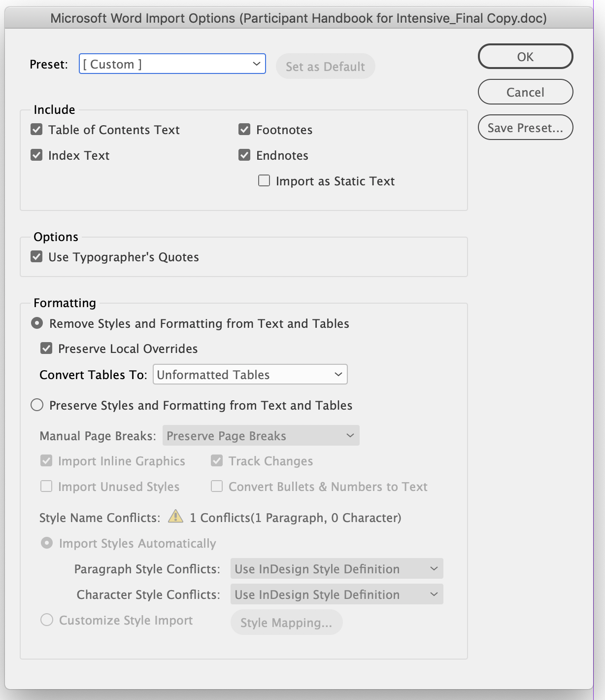Open Paragraph Style Conflicts dropdown
The image size is (605, 700).
[336, 568]
